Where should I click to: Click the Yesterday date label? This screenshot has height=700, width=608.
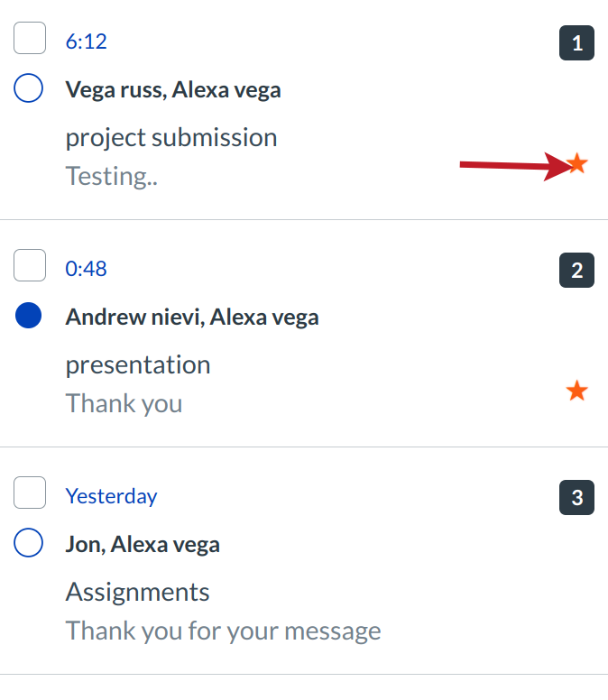(x=111, y=496)
